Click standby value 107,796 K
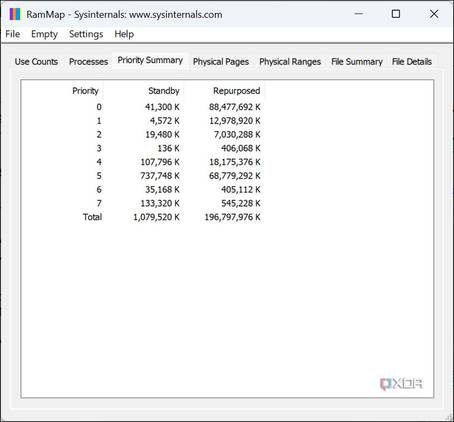 [160, 162]
